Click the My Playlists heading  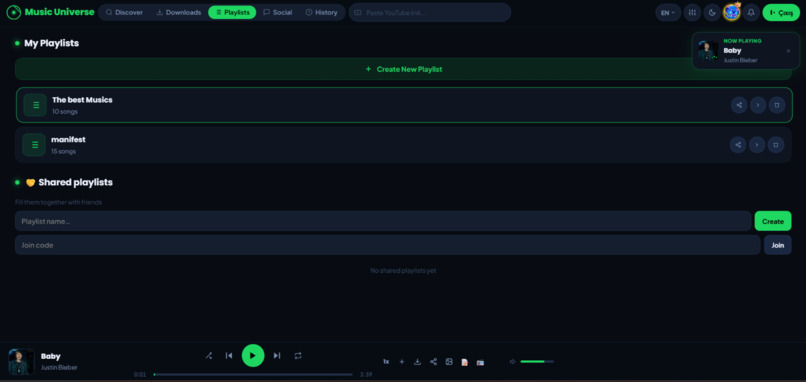coord(51,43)
